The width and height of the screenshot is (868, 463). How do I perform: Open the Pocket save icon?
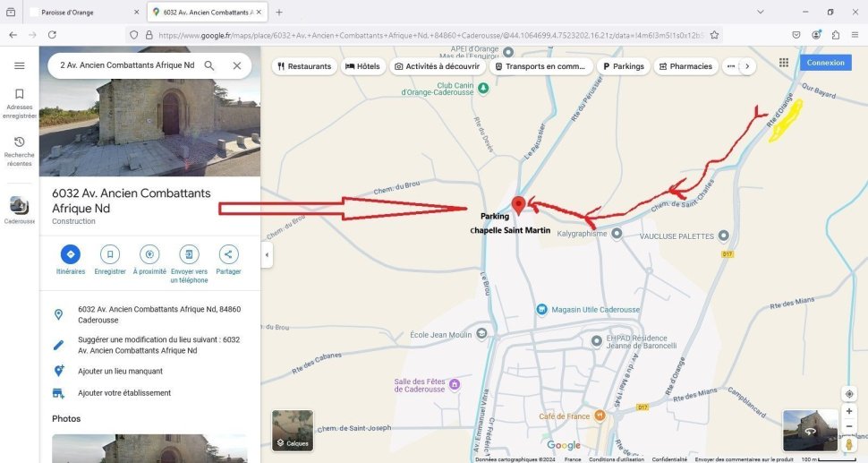796,35
